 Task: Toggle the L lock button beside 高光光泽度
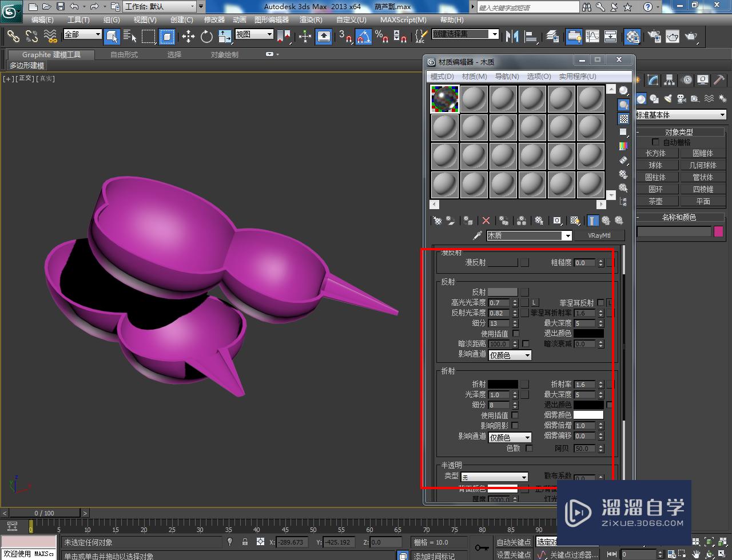(535, 302)
